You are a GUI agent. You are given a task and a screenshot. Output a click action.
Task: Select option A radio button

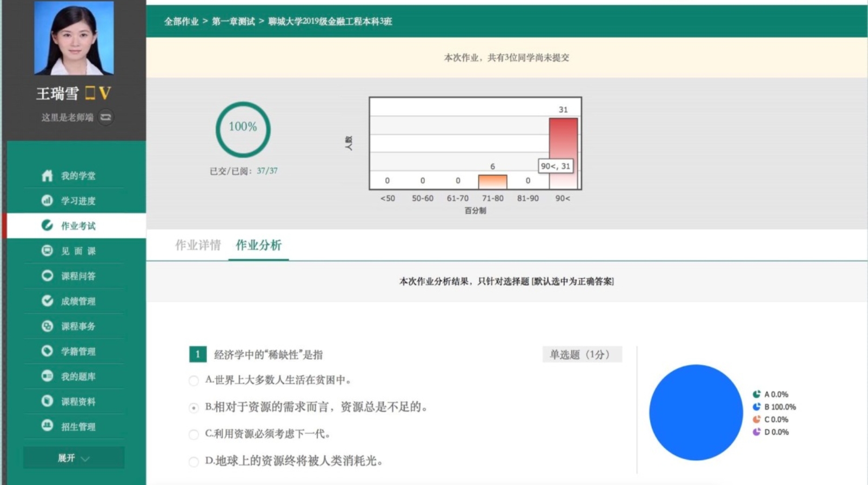[x=193, y=381]
